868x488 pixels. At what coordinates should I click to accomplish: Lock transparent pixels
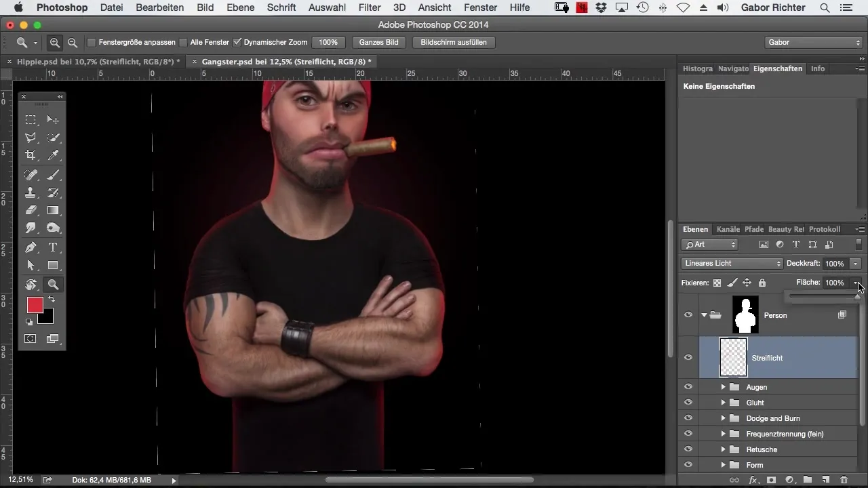(717, 283)
